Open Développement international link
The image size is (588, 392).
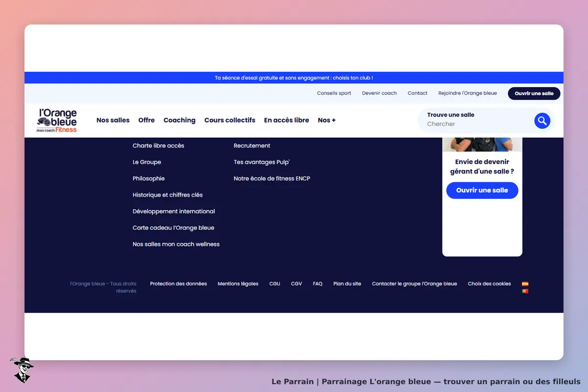pyautogui.click(x=174, y=211)
